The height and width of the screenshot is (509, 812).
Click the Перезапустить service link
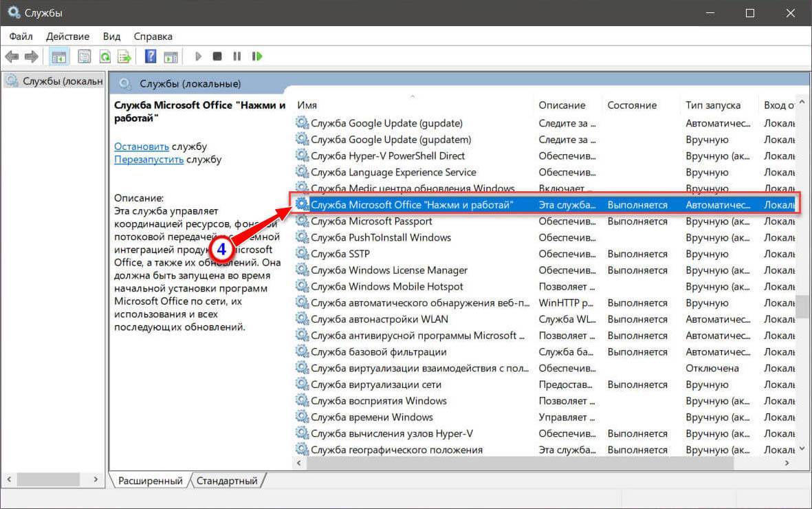(149, 160)
